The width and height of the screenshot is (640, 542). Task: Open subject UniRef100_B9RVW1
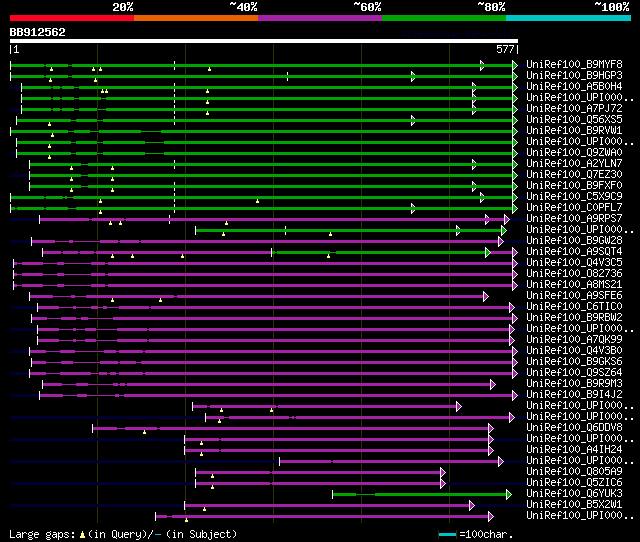pos(574,131)
